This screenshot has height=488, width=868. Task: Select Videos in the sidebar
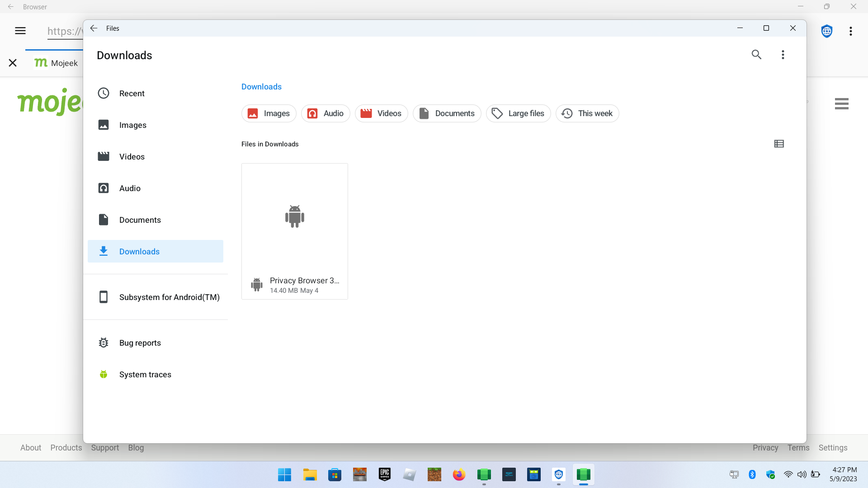156,156
